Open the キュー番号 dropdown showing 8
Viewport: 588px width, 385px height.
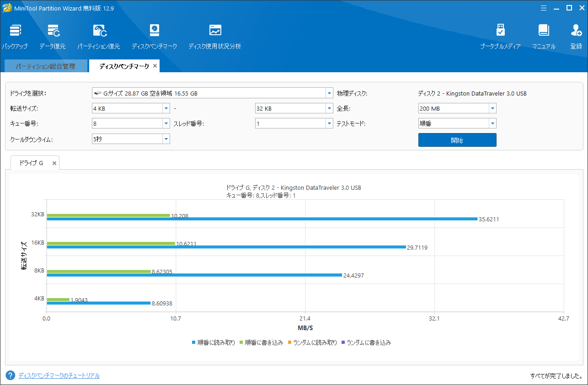click(x=166, y=123)
